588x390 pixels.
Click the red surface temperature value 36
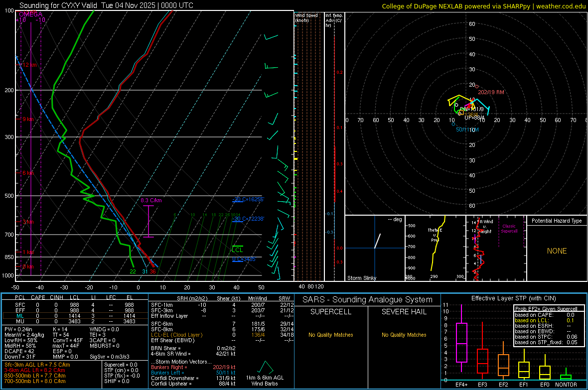152,271
